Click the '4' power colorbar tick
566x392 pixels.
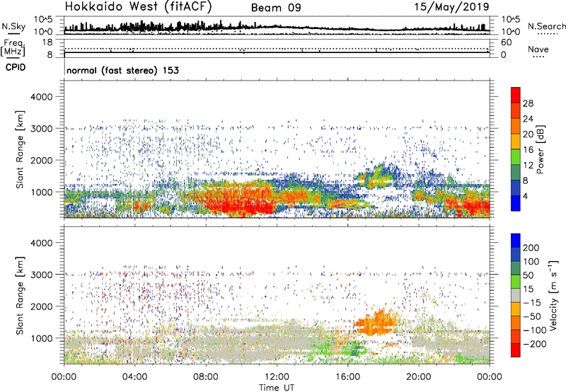point(525,196)
